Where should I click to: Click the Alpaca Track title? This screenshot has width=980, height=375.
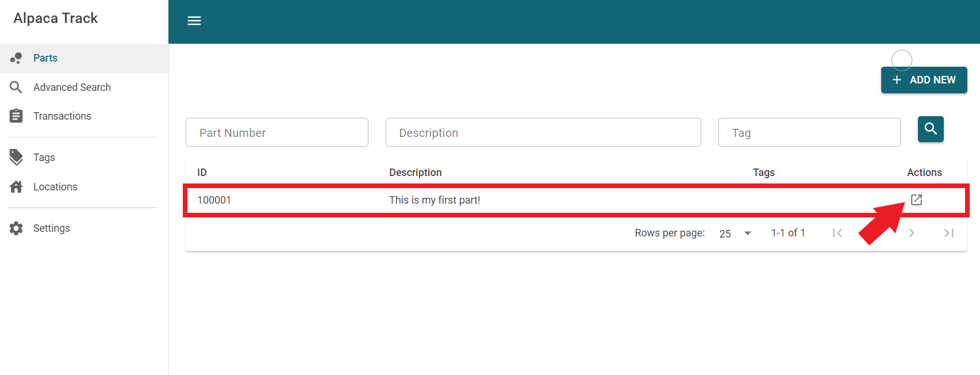56,18
